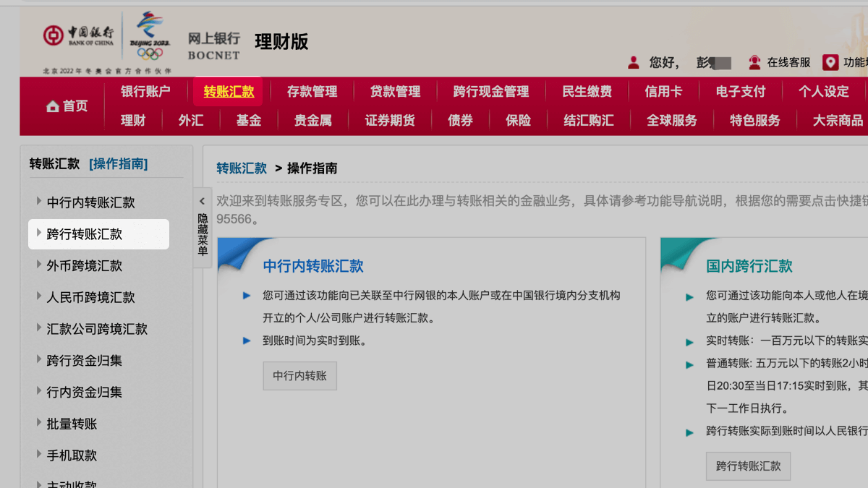This screenshot has width=868, height=488.
Task: Open the 银行账户 menu
Action: tap(145, 92)
